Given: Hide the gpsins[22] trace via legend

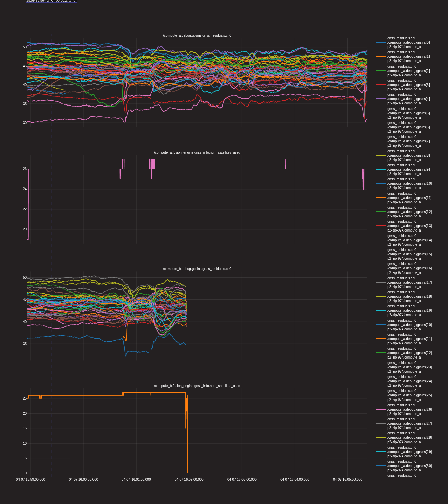Looking at the screenshot, I should pos(404,353).
